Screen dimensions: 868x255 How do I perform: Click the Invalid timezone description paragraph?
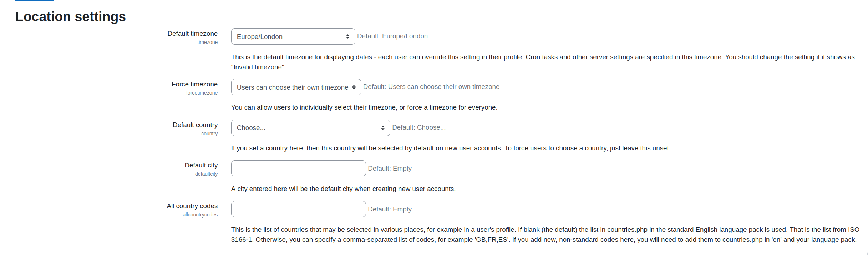pyautogui.click(x=543, y=62)
